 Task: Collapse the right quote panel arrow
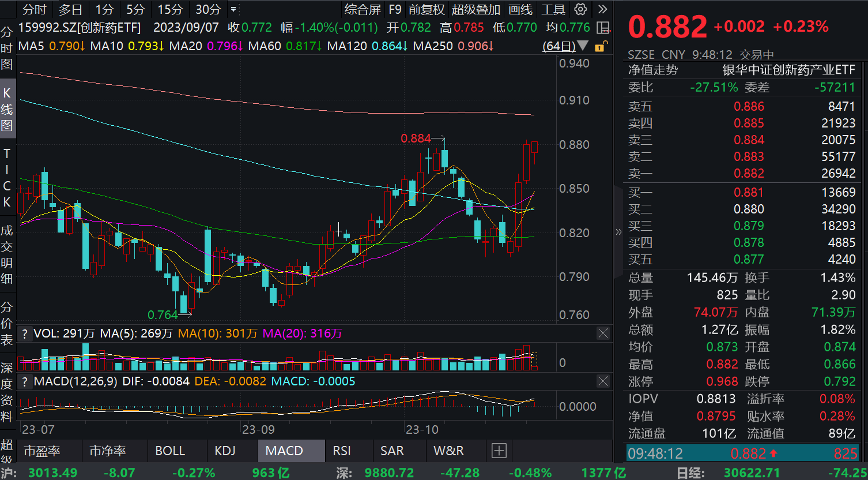point(618,232)
